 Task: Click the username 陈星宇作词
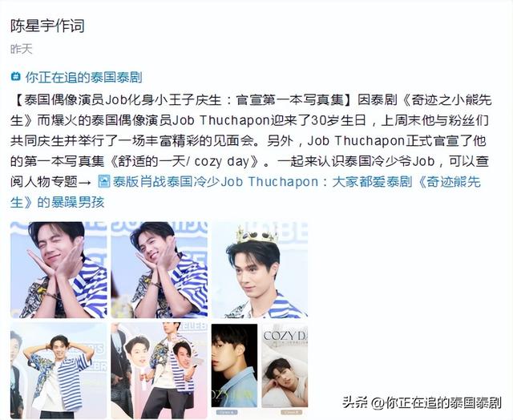pyautogui.click(x=47, y=26)
